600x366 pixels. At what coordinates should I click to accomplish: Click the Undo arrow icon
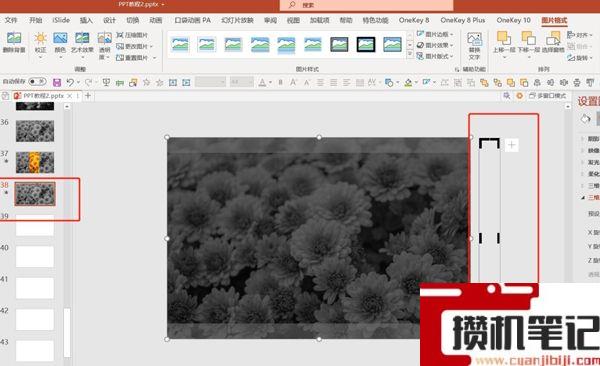pos(70,82)
